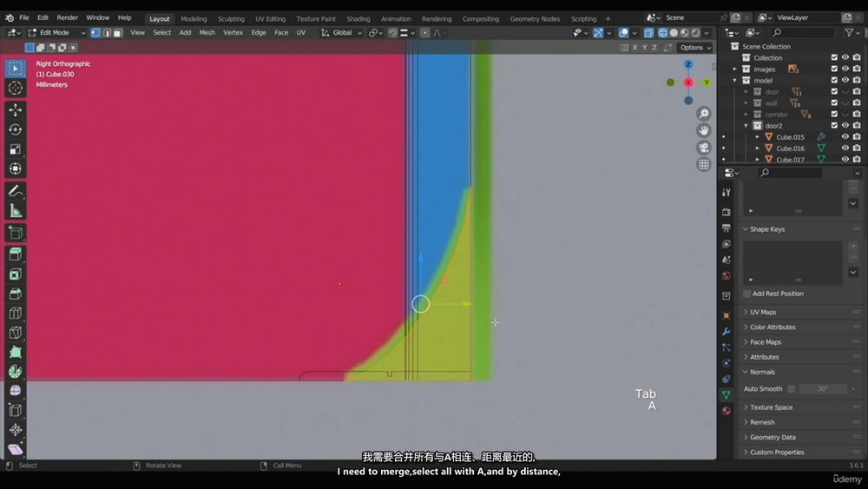Select the Bevel tool
The image size is (868, 489).
(x=15, y=294)
